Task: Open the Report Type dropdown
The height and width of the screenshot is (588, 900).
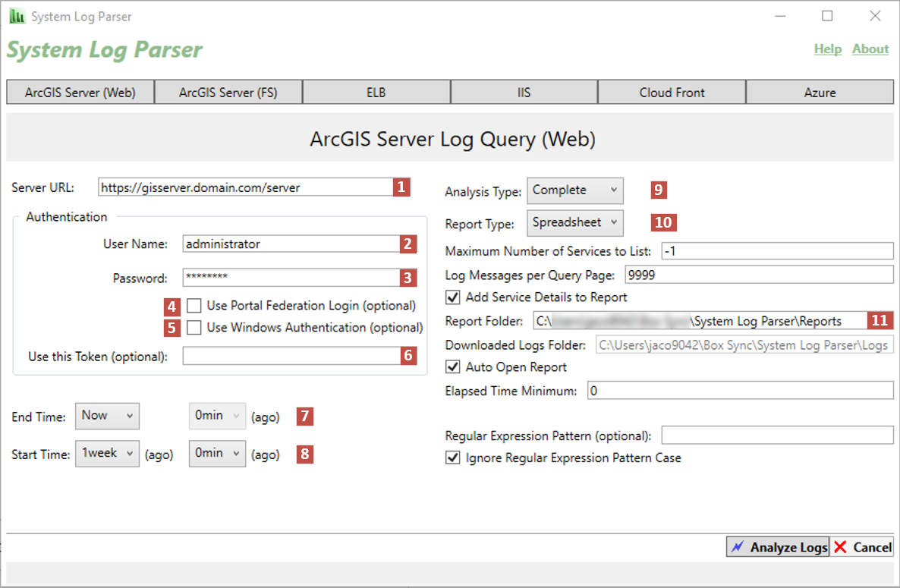Action: point(575,223)
